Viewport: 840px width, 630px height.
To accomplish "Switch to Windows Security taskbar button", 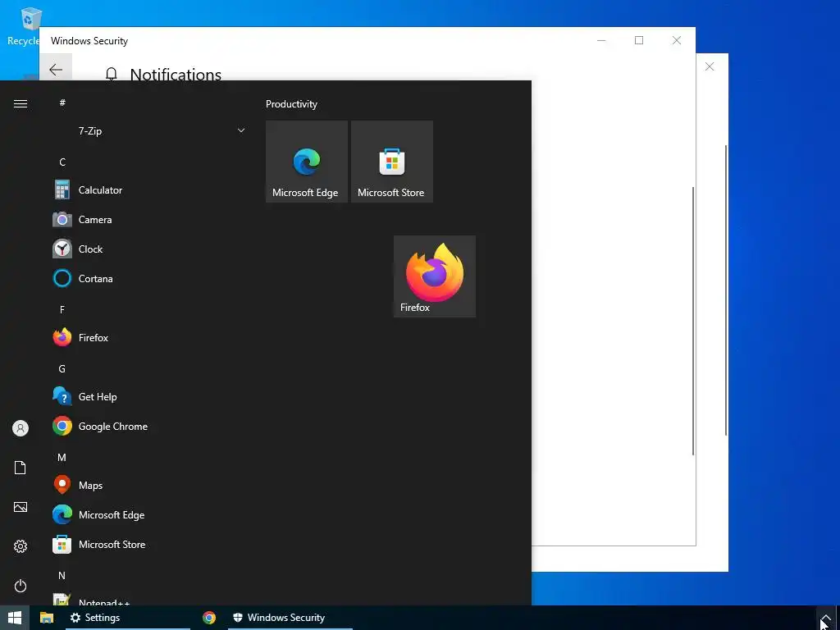I will (x=290, y=618).
